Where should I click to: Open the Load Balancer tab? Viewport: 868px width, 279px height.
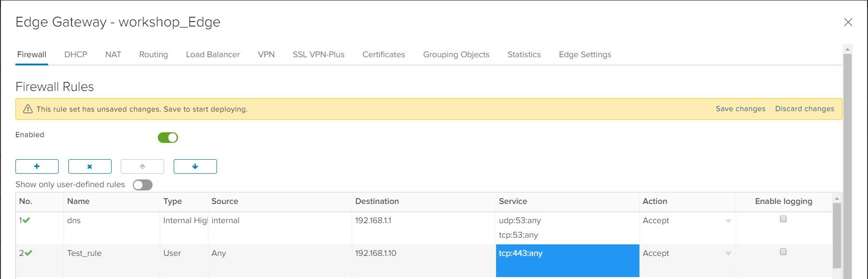pyautogui.click(x=213, y=54)
